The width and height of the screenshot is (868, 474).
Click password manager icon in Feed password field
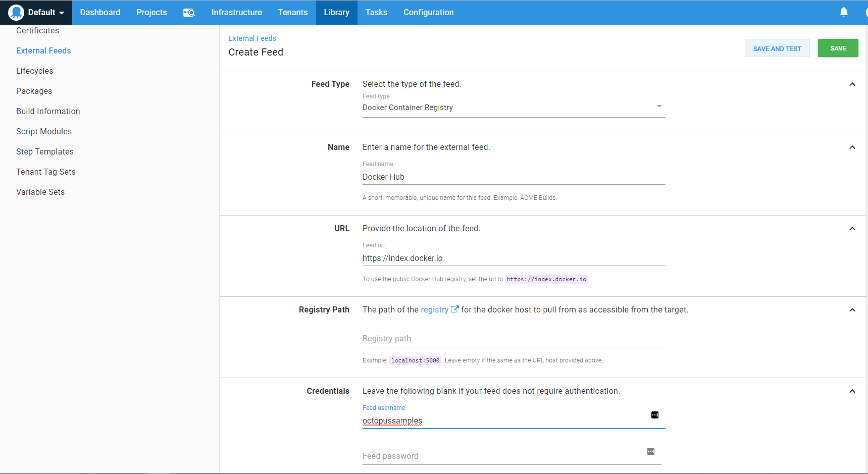click(x=651, y=451)
